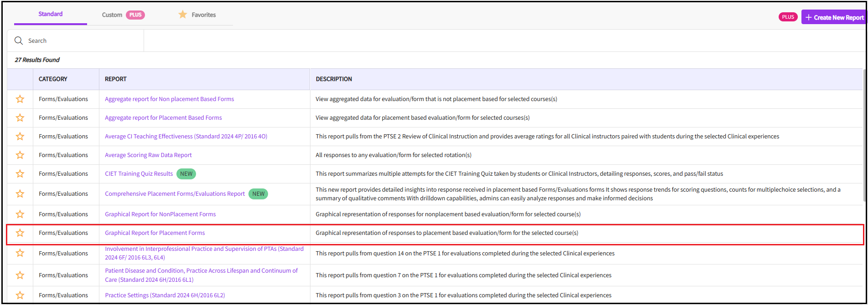
Task: Click star icon beside CIET Training Quiz Results
Action: 20,174
